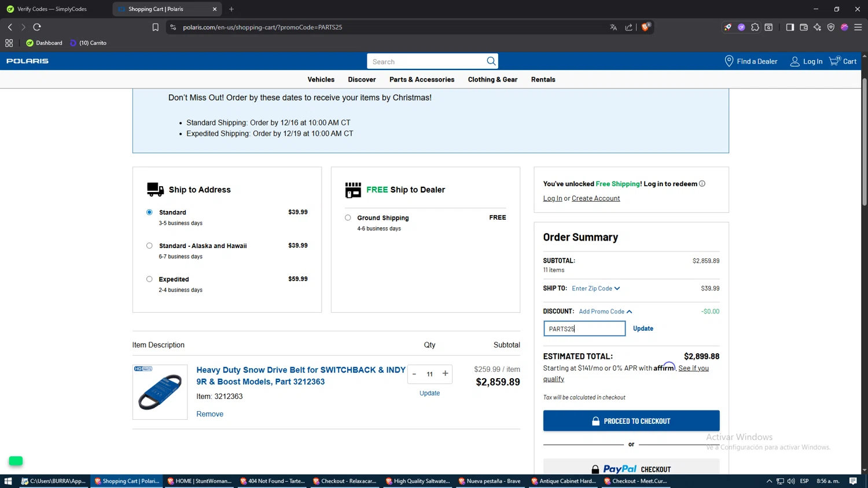The image size is (868, 488).
Task: Open Vehicles menu
Action: pyautogui.click(x=321, y=80)
